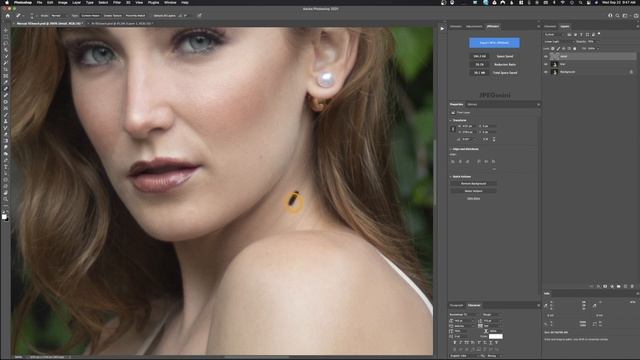The height and width of the screenshot is (360, 640).
Task: Toggle visibility of the middle layer
Action: click(x=546, y=64)
